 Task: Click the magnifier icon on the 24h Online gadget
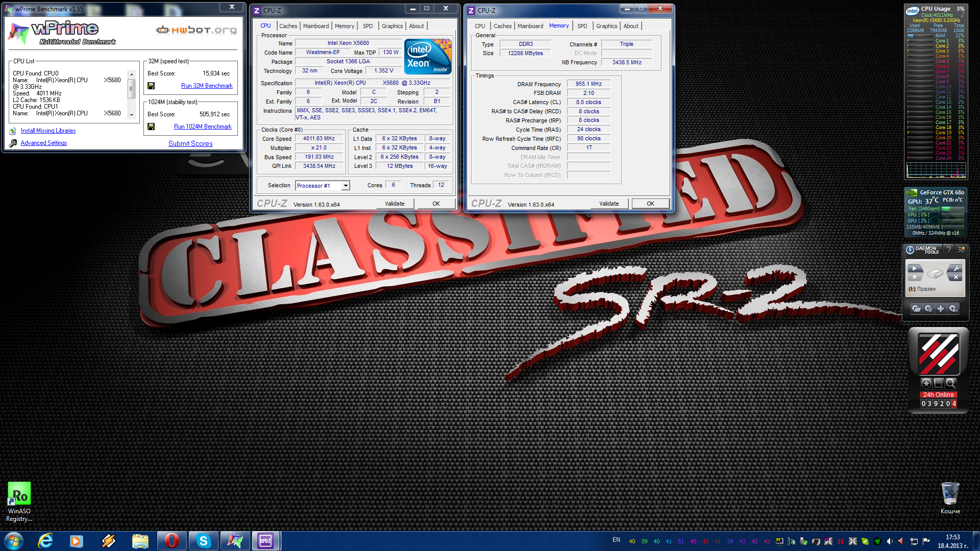950,383
